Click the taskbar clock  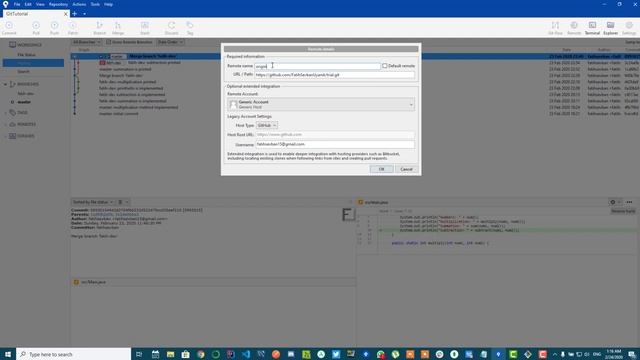(x=613, y=354)
